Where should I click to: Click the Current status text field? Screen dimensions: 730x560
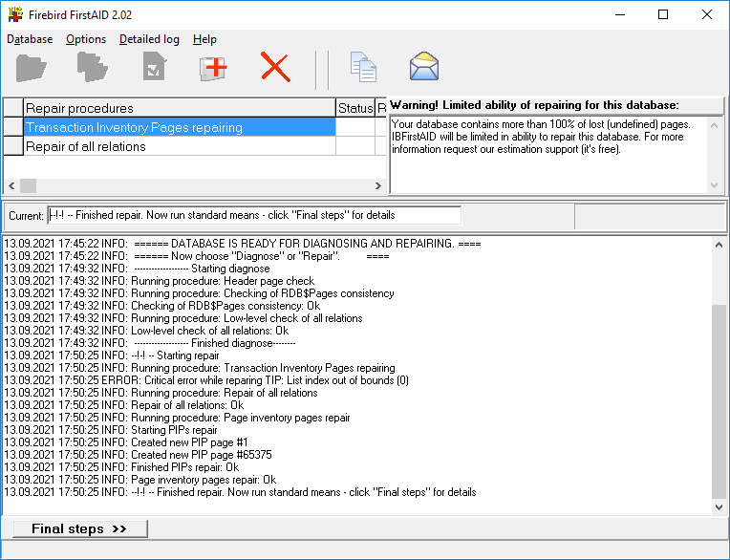254,215
